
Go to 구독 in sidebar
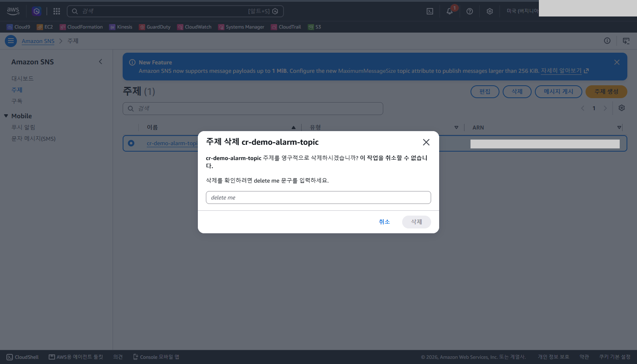pyautogui.click(x=17, y=101)
